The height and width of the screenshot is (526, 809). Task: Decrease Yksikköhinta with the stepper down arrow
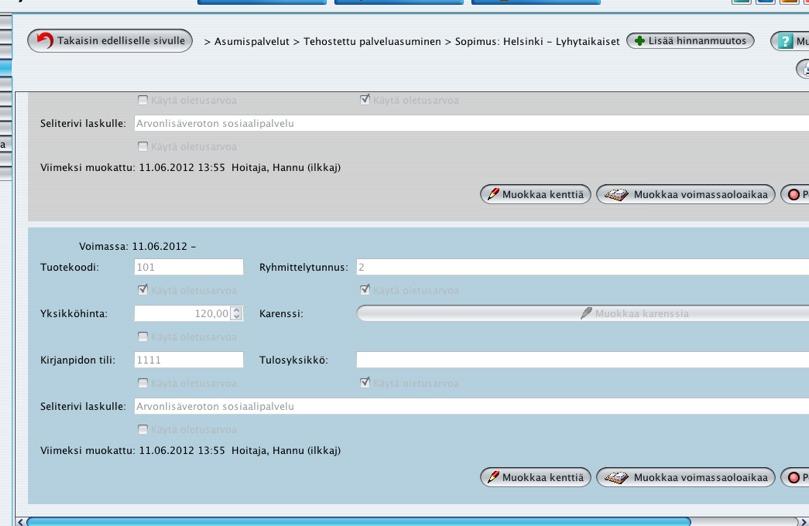[236, 316]
